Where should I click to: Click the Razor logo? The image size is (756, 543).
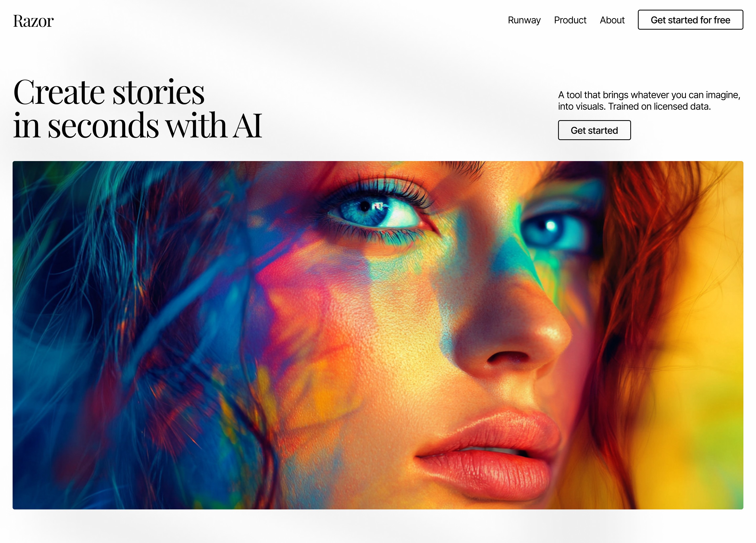[x=33, y=21]
